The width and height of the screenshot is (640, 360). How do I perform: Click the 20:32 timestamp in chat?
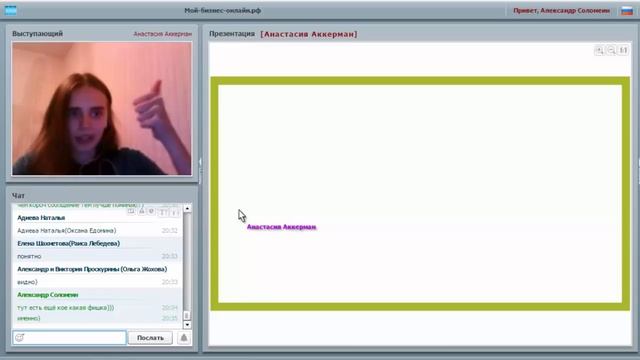(x=169, y=231)
